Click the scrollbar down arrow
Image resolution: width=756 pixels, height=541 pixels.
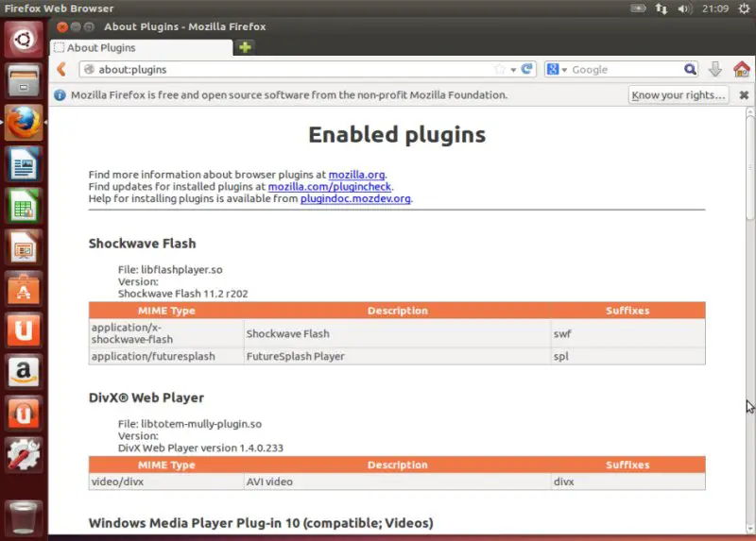tap(749, 530)
